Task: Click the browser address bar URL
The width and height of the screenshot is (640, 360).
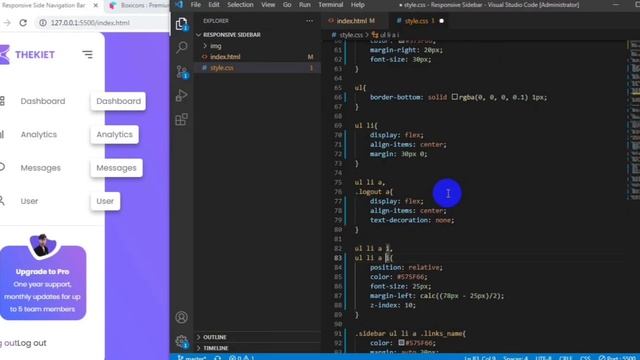Action: click(90, 23)
